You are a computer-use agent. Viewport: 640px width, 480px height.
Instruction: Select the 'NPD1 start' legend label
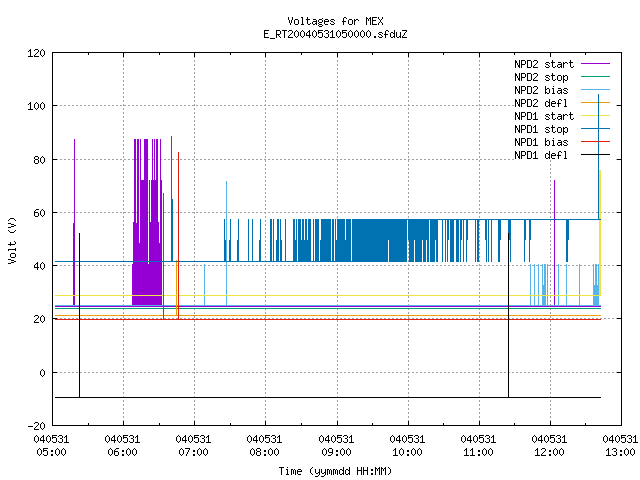(544, 116)
